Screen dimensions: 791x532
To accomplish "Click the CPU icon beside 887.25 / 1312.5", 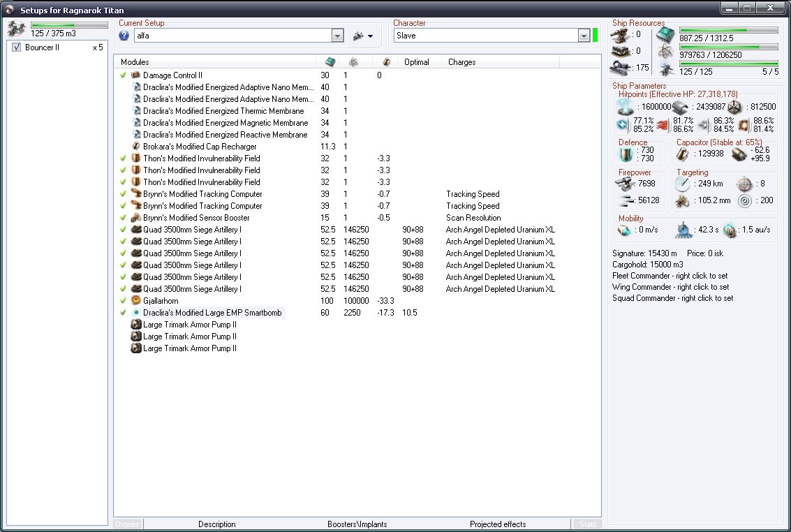I will coord(665,35).
